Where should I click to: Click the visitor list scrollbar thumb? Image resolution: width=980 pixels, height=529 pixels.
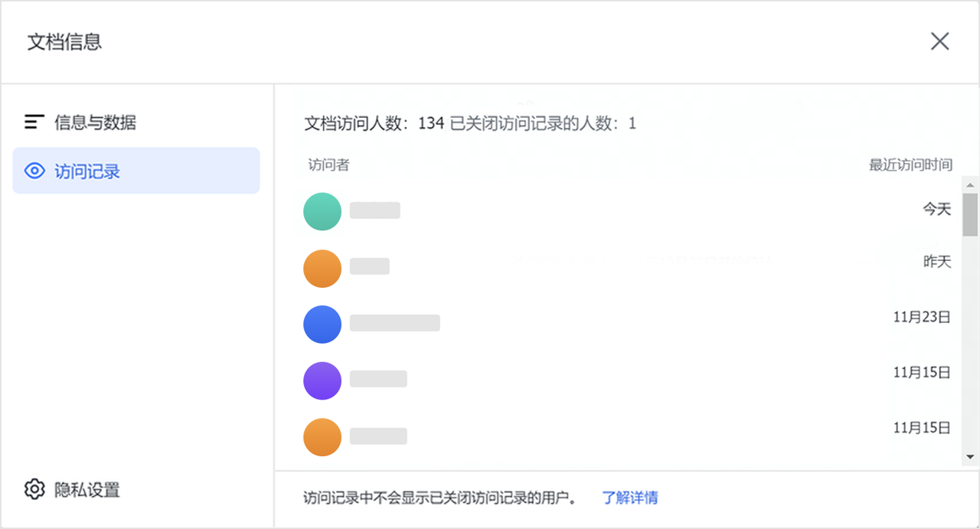(970, 214)
